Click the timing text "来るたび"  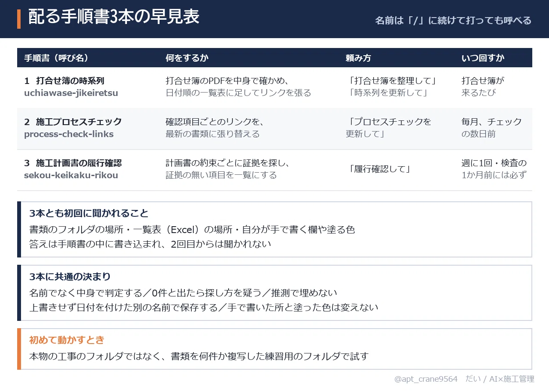(x=479, y=93)
